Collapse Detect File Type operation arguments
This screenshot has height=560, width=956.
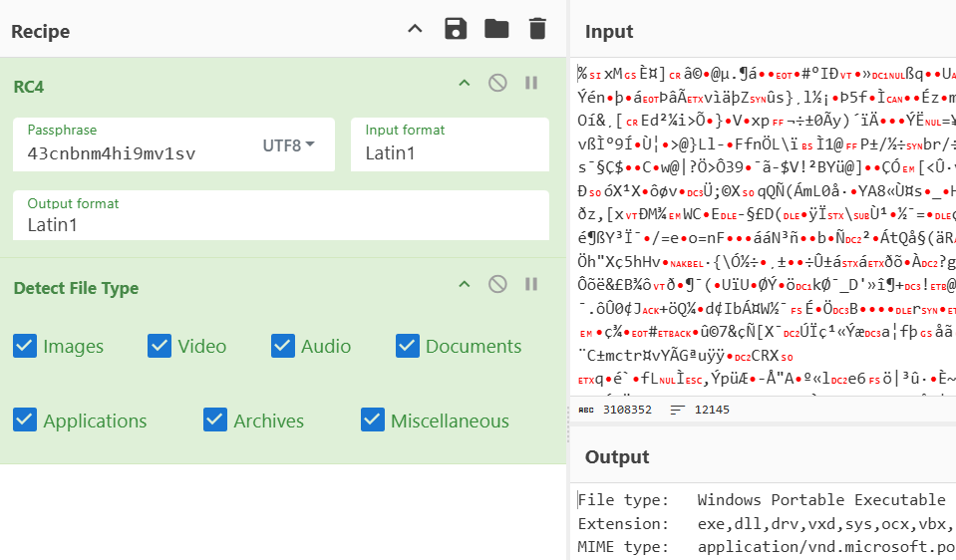point(463,285)
